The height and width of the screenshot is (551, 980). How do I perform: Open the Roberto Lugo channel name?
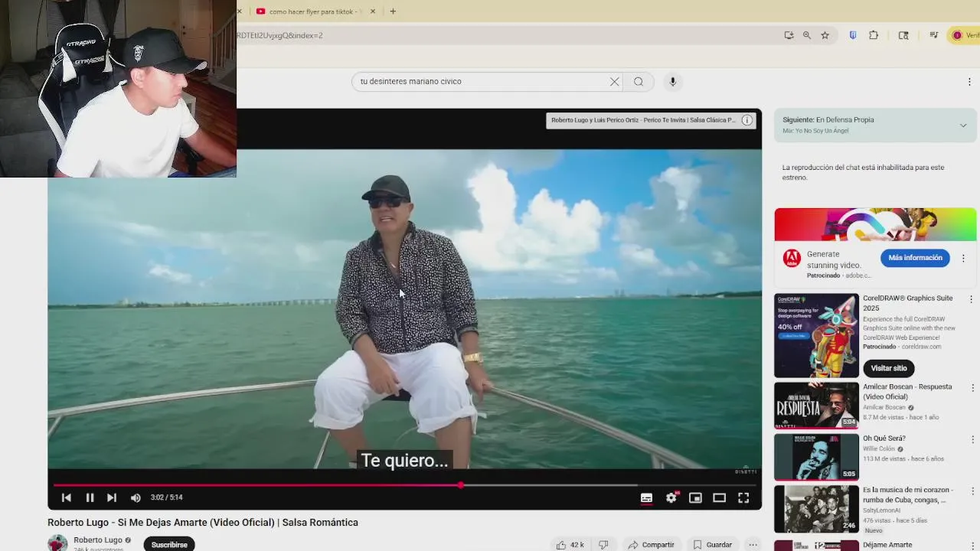tap(98, 540)
